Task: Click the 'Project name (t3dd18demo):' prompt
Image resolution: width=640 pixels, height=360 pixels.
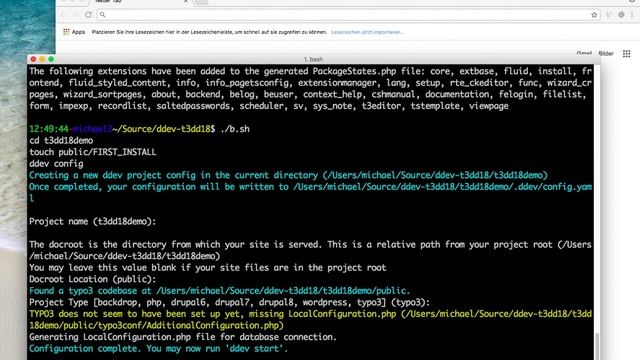Action: (x=93, y=221)
